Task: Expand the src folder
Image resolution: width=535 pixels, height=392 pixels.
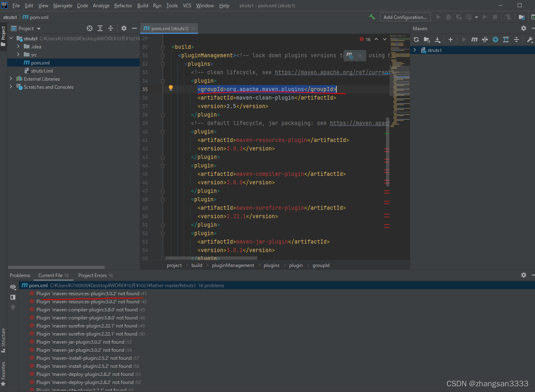Action: [18, 54]
